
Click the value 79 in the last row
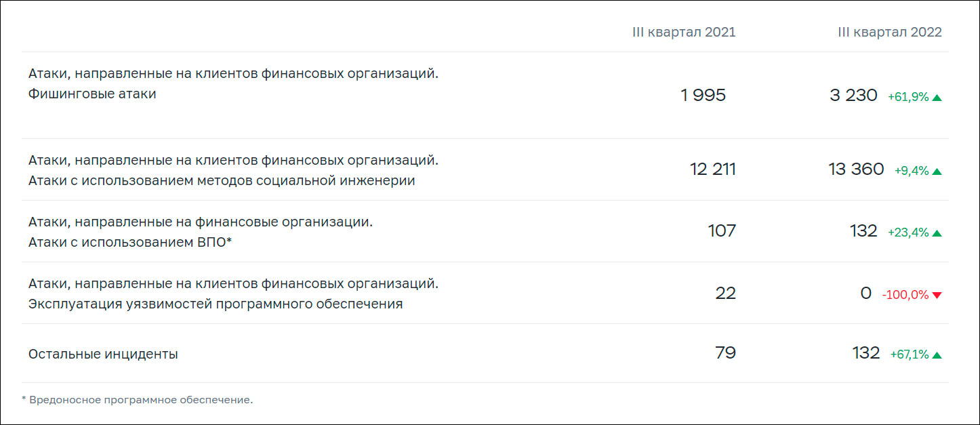[x=725, y=353]
